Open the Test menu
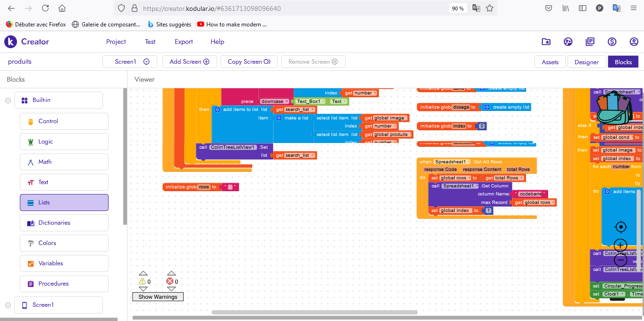 150,42
